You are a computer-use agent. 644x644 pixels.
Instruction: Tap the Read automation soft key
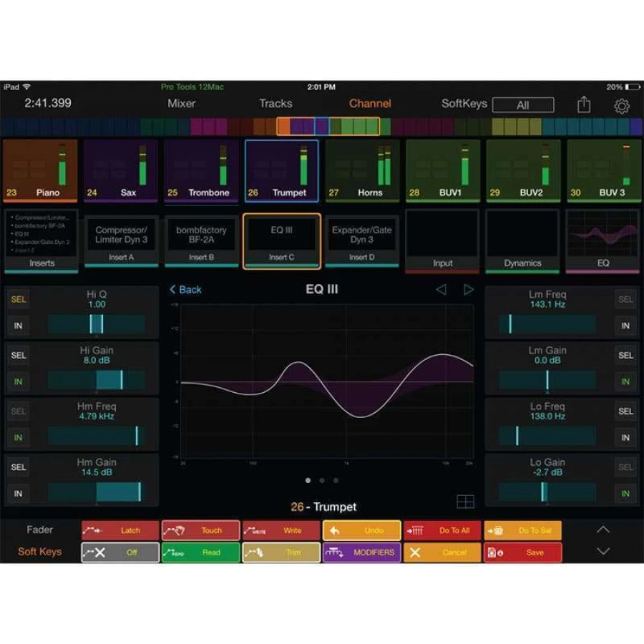(200, 552)
